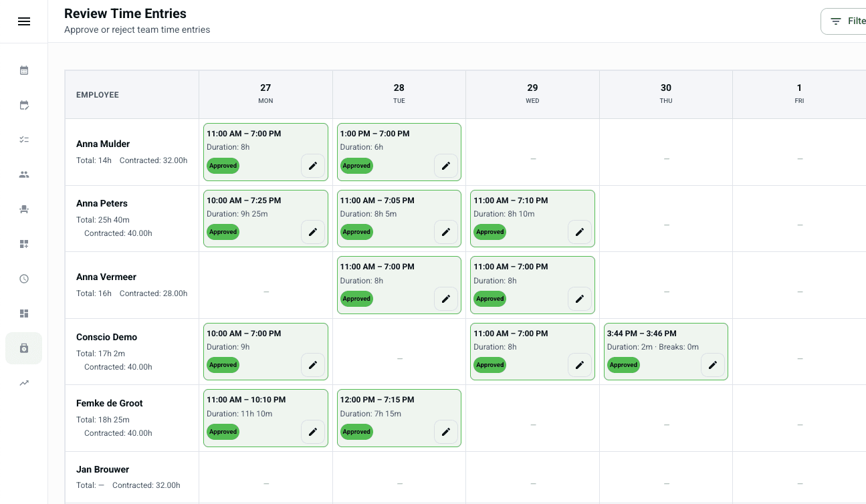Click Approved badge on Anna Peters' Wednesday entry

point(490,232)
